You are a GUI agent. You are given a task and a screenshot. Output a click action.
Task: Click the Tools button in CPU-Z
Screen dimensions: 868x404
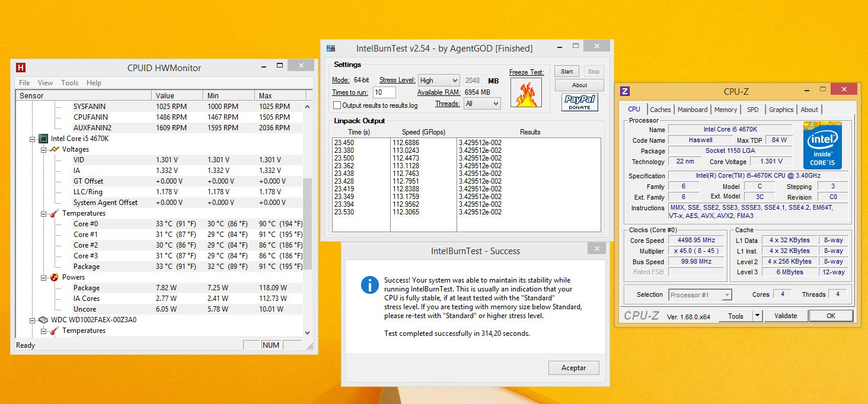pyautogui.click(x=736, y=316)
